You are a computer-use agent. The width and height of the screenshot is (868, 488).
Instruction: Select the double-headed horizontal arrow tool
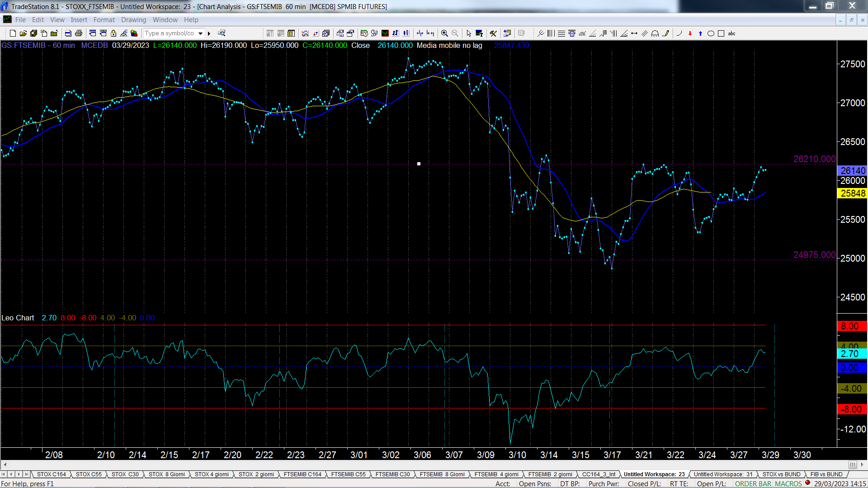pyautogui.click(x=634, y=33)
